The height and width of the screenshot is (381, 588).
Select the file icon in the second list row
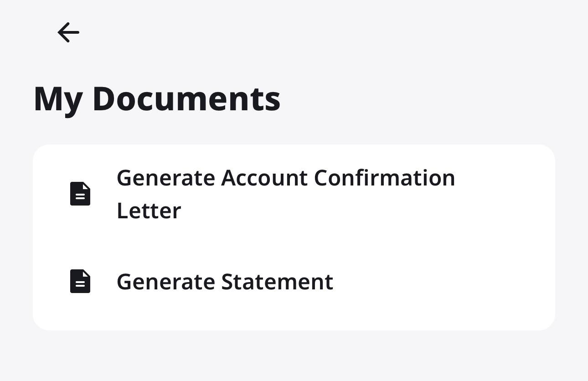(x=80, y=281)
